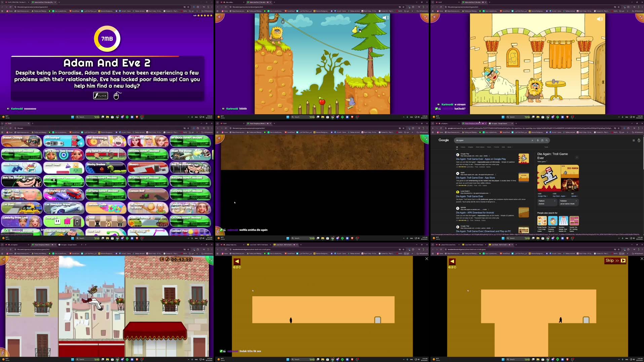The width and height of the screenshot is (644, 362).
Task: Toggle the first music icon beside the Pamplona timer
Action: pyautogui.click(x=162, y=259)
